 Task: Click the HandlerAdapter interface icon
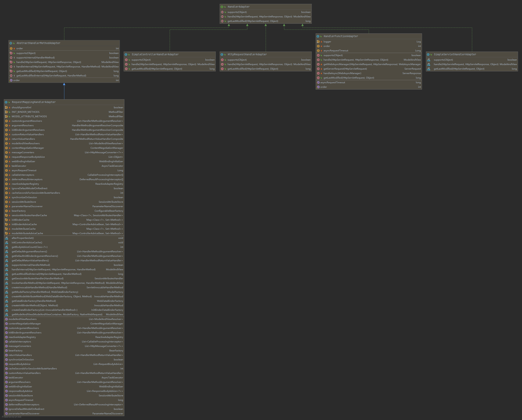click(x=222, y=7)
